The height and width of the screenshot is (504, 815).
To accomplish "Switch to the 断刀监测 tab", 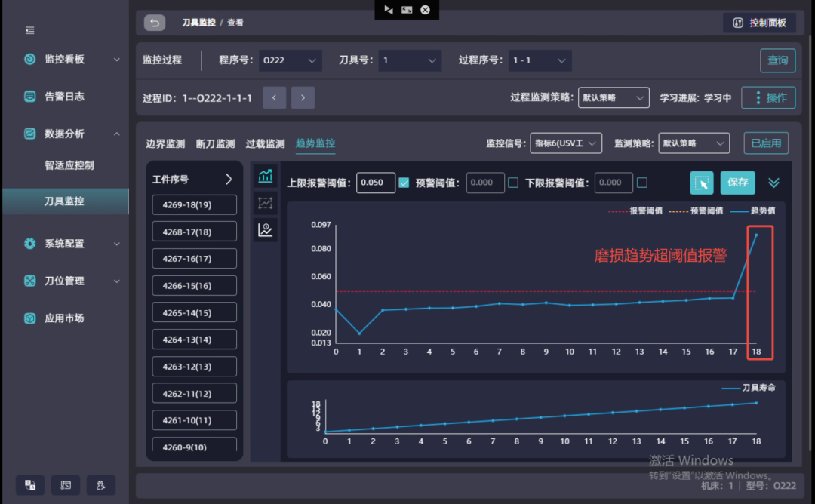I will tap(215, 144).
